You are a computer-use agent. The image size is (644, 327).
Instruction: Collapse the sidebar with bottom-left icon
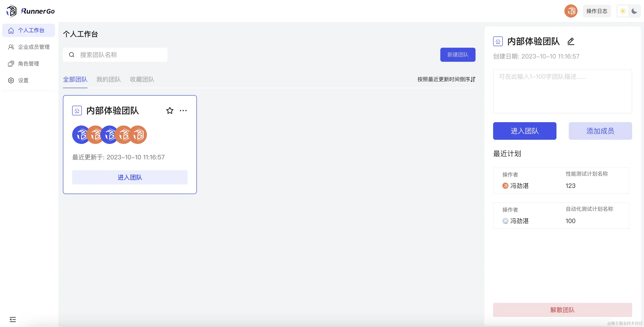coord(13,319)
